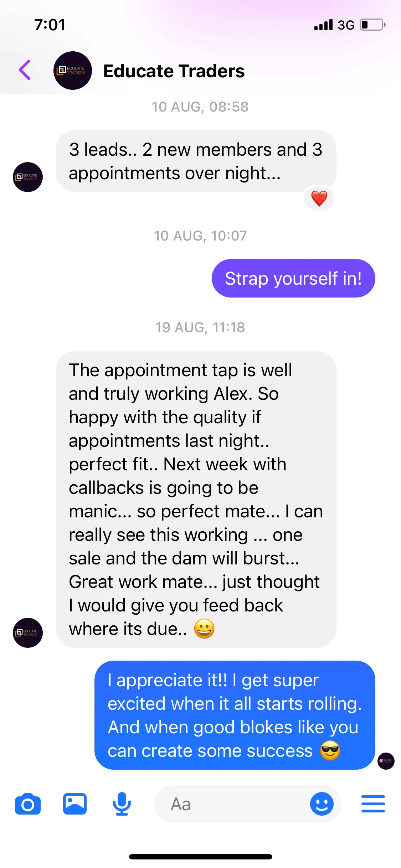
Task: Open the Educate Traders chat title
Action: tap(174, 71)
